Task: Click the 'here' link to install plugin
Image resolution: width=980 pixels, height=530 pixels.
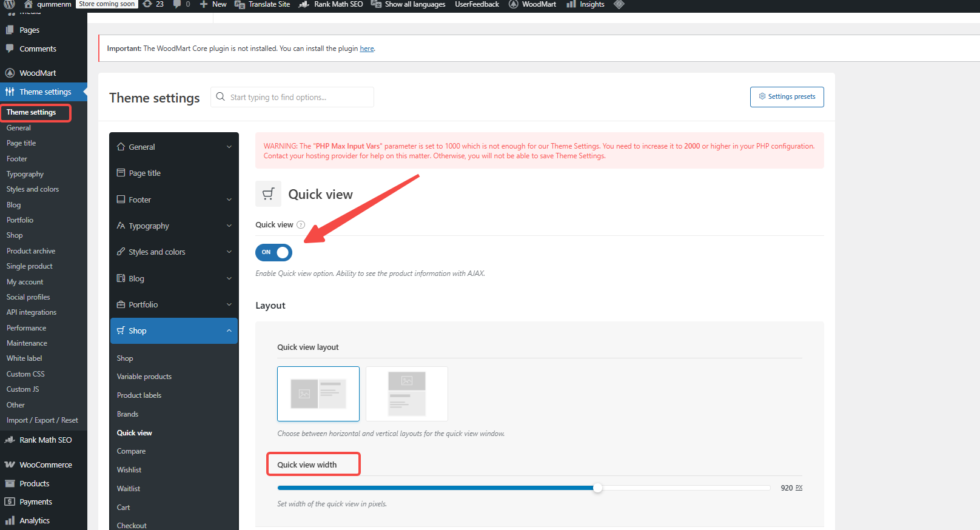Action: (x=366, y=49)
